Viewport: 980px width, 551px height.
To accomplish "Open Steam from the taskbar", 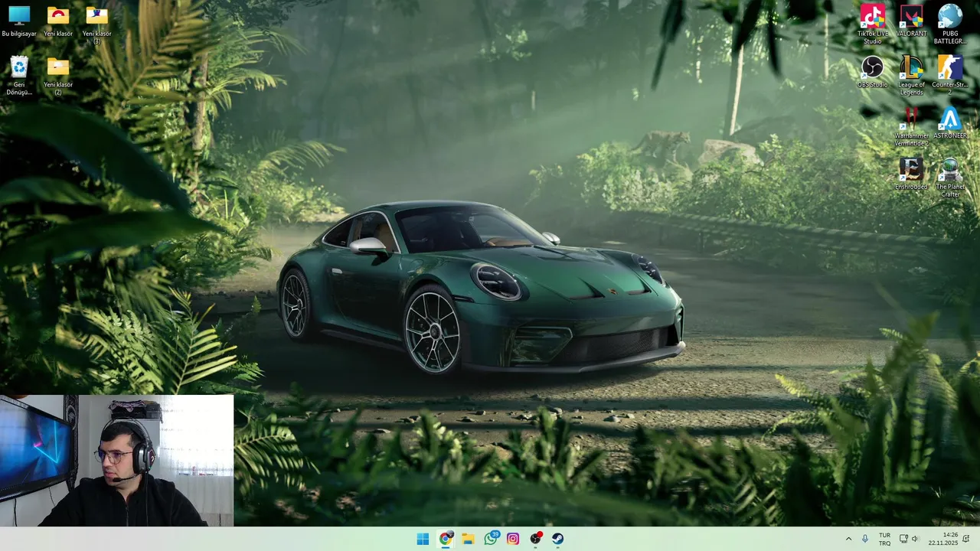I will 558,539.
